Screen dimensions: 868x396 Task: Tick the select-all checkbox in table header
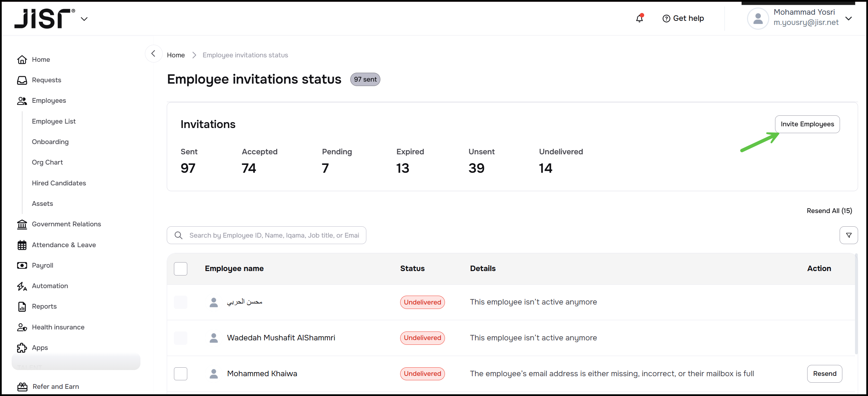pyautogui.click(x=180, y=269)
